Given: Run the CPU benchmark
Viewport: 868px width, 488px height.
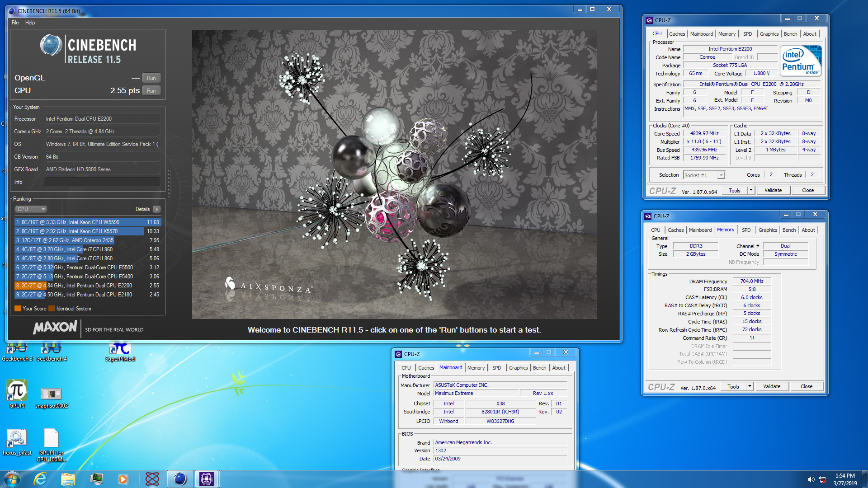Looking at the screenshot, I should coord(151,90).
